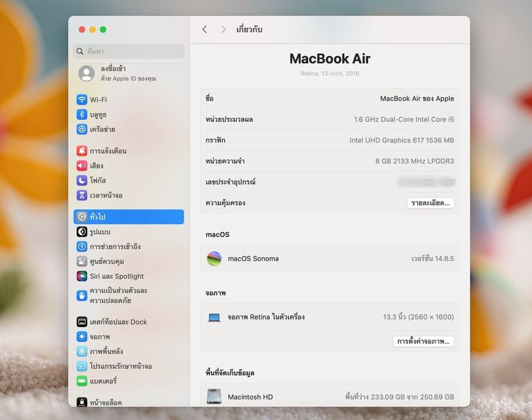Select the Network (เครือข่าย) globe icon
The width and height of the screenshot is (532, 420).
[x=82, y=129]
